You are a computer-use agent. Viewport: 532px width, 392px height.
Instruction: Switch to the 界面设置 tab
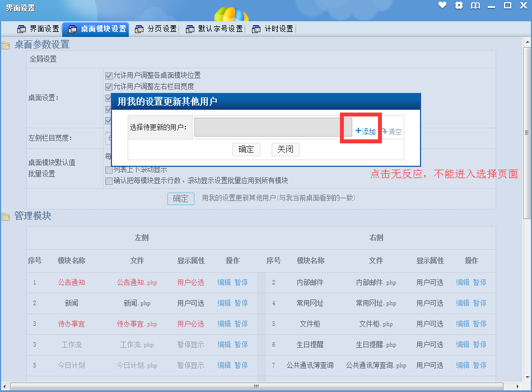38,29
